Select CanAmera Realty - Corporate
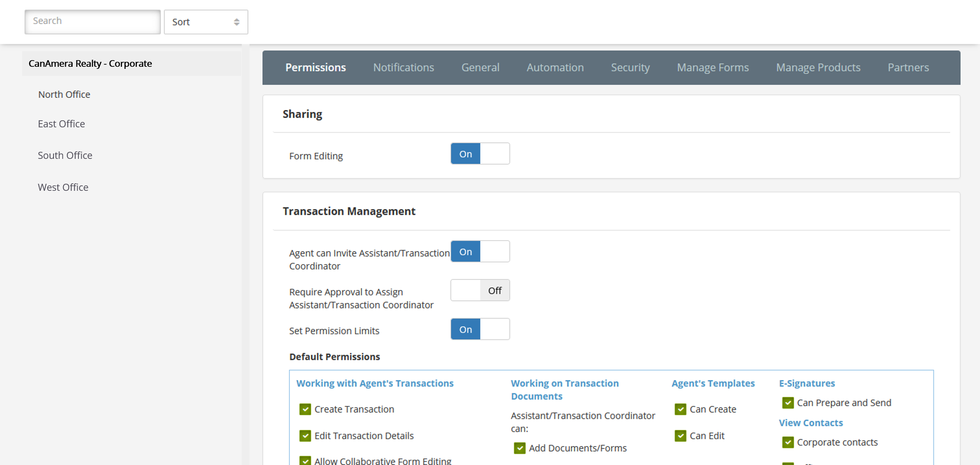Screen dimensions: 980x465 [90, 63]
